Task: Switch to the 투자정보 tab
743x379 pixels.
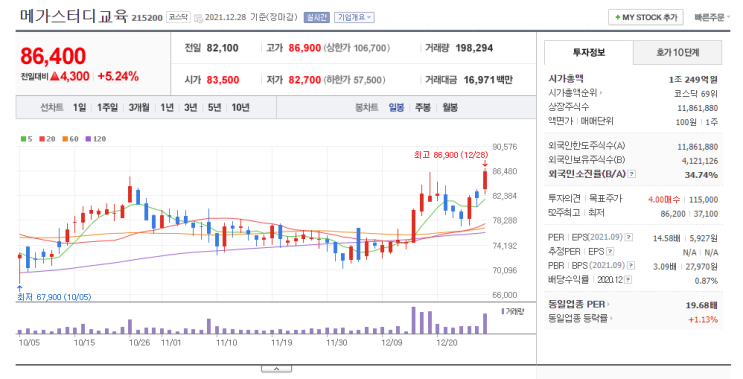Action: point(589,53)
